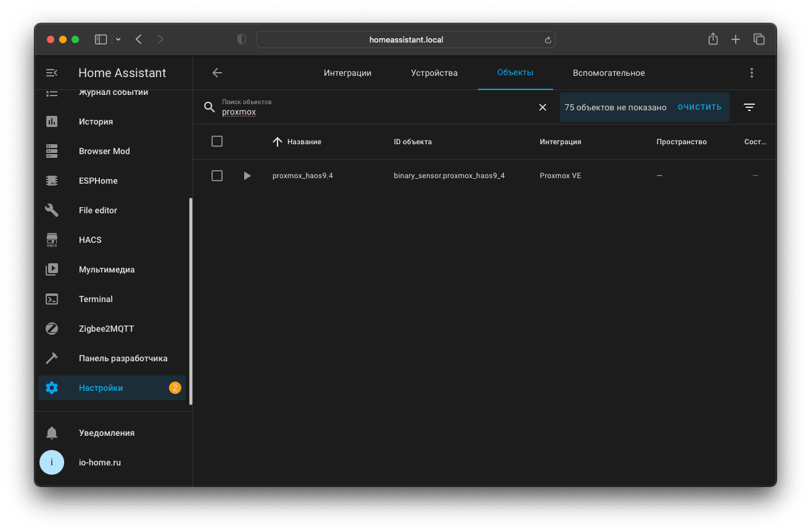Open Safari's sidebar dropdown chevron

point(118,39)
